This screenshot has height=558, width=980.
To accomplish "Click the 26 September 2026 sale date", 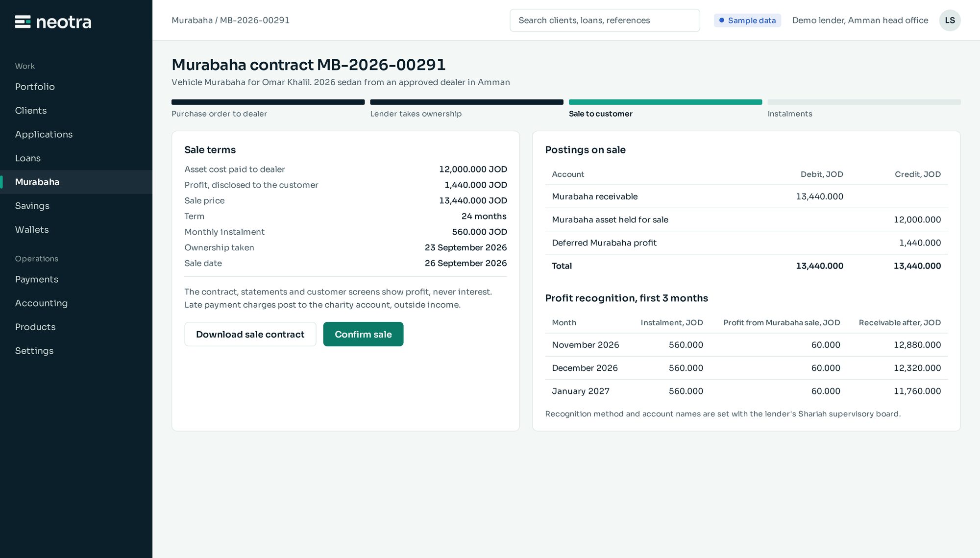I will (465, 263).
